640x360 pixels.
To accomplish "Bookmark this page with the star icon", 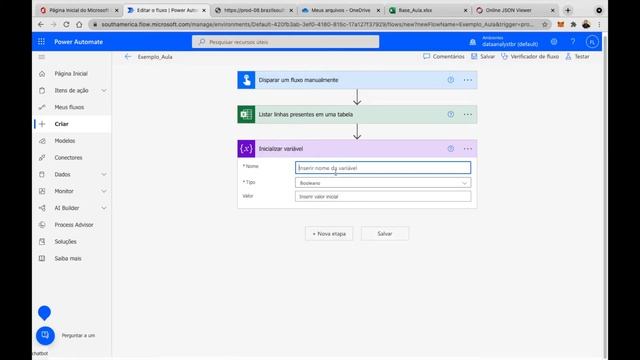I will [544, 24].
